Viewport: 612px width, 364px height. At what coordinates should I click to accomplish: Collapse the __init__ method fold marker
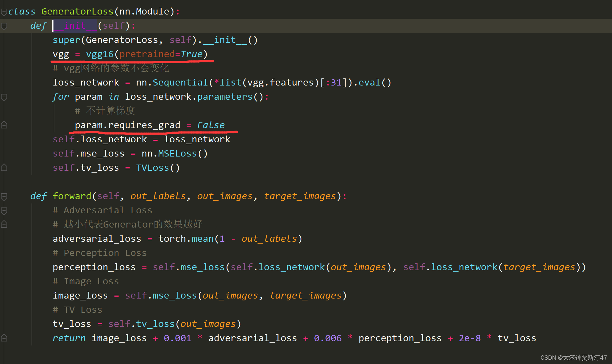pyautogui.click(x=4, y=26)
